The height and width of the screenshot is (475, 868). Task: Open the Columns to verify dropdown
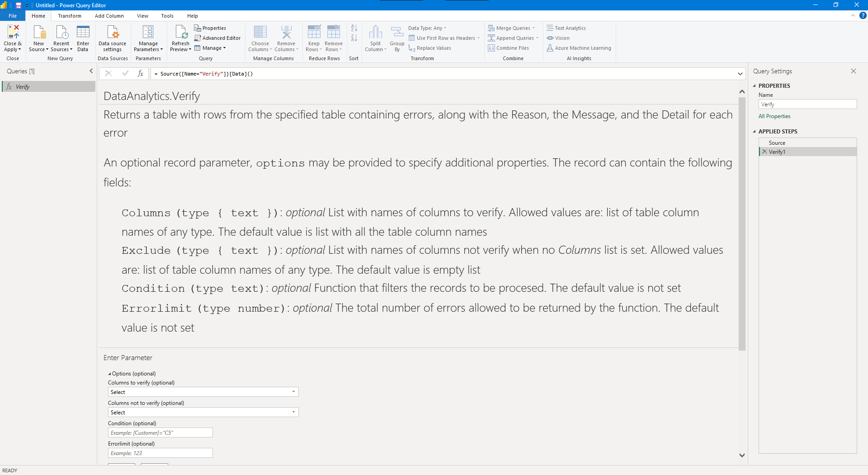click(203, 392)
